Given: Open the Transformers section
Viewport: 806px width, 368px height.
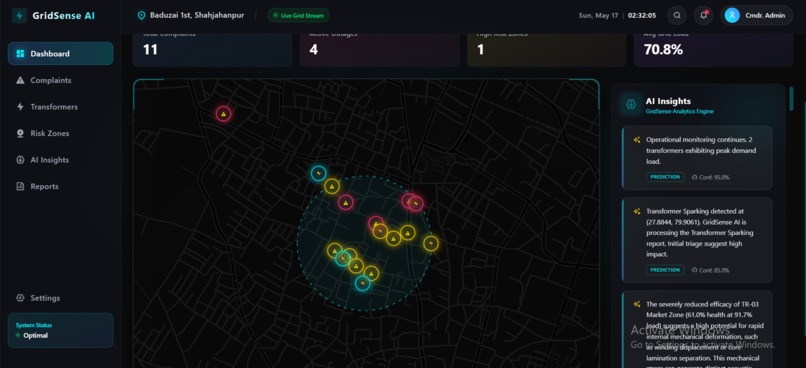Looking at the screenshot, I should (61, 107).
